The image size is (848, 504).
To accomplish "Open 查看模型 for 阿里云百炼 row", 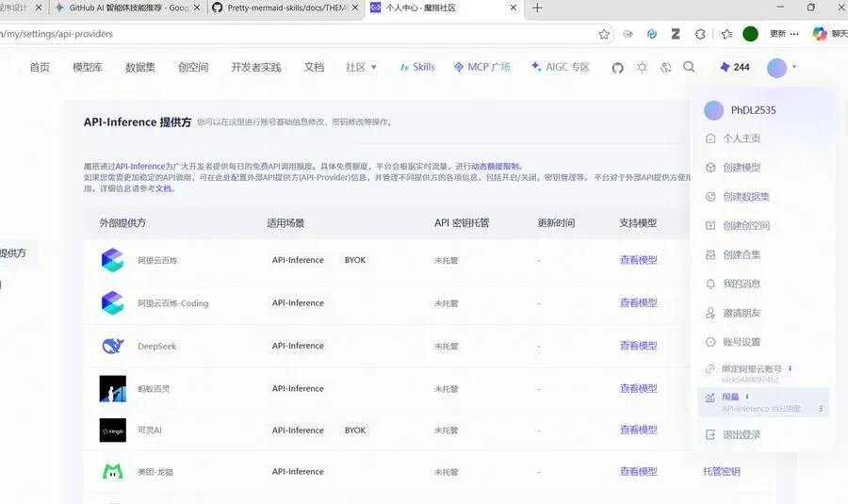I will [638, 260].
